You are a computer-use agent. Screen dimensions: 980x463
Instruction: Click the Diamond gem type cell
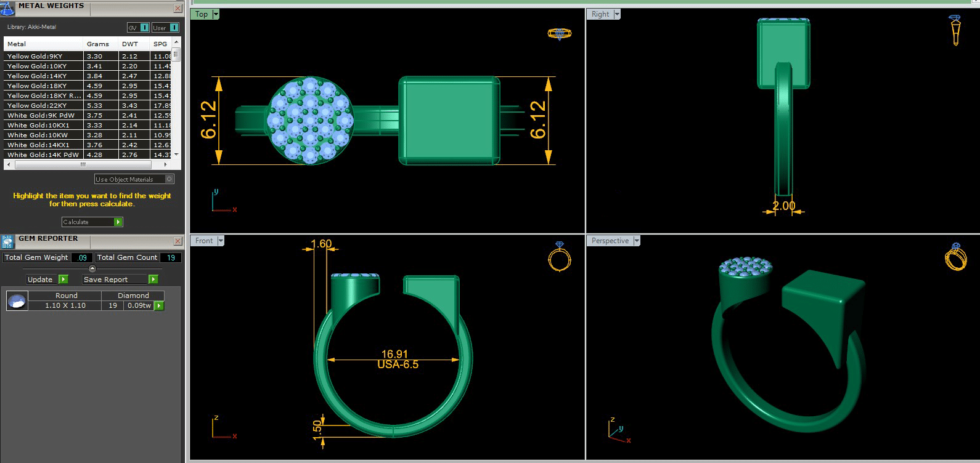point(133,296)
